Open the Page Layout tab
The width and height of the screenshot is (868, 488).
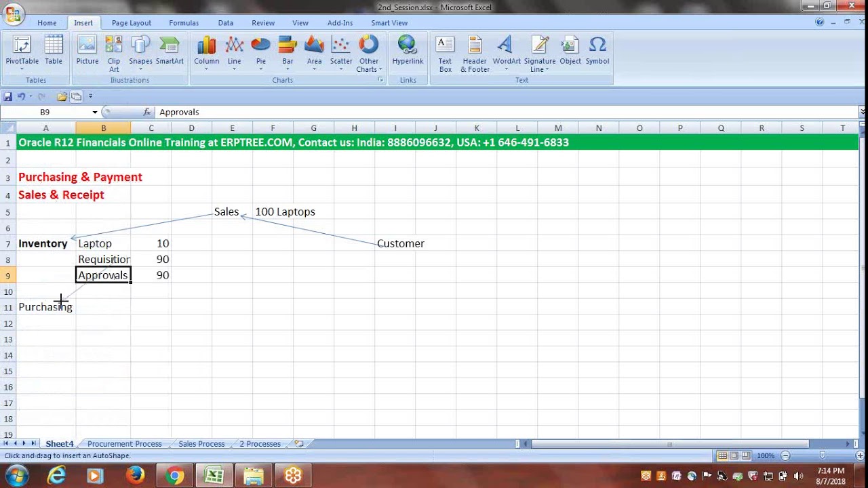click(132, 23)
